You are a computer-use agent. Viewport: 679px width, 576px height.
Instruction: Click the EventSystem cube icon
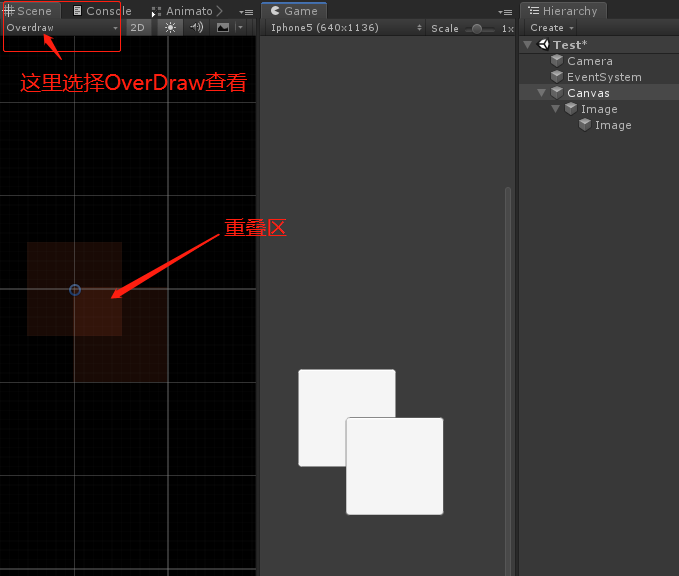point(557,77)
